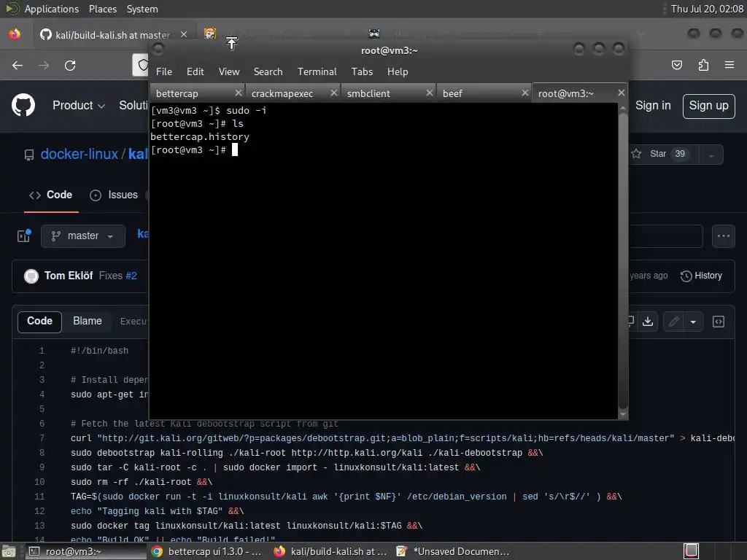Image resolution: width=747 pixels, height=560 pixels.
Task: Close the crackmapexec terminal tab
Action: (334, 93)
